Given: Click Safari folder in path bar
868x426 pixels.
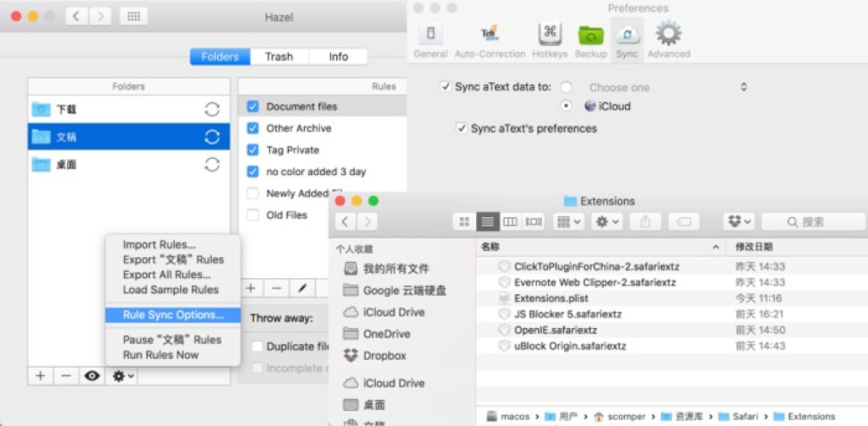Looking at the screenshot, I should (x=738, y=416).
